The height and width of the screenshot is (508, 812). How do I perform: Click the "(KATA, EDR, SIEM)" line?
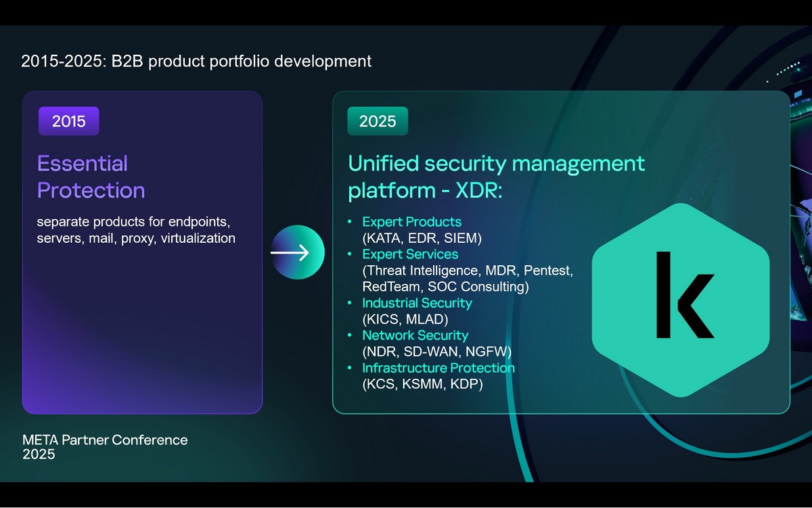[x=422, y=238]
